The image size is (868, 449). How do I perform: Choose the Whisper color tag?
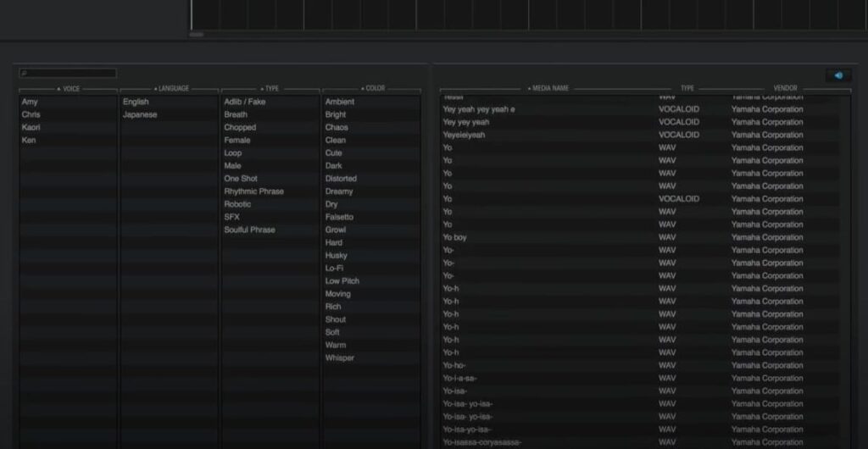pyautogui.click(x=372, y=358)
